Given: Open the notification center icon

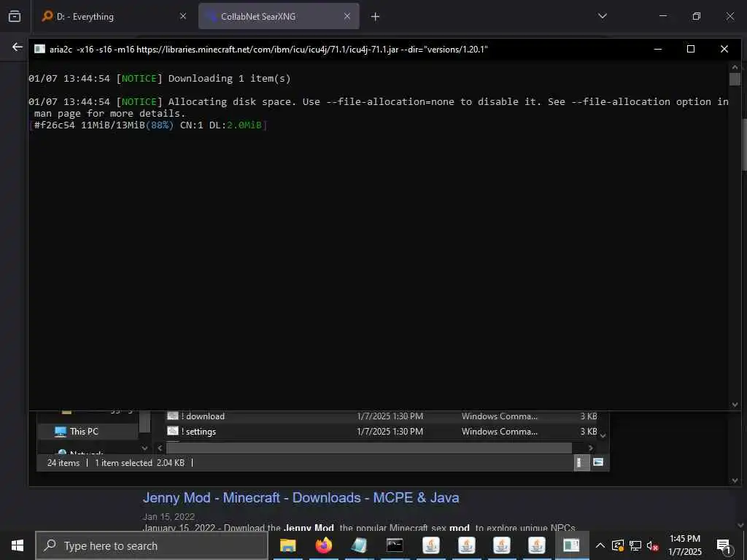Looking at the screenshot, I should pyautogui.click(x=724, y=545).
